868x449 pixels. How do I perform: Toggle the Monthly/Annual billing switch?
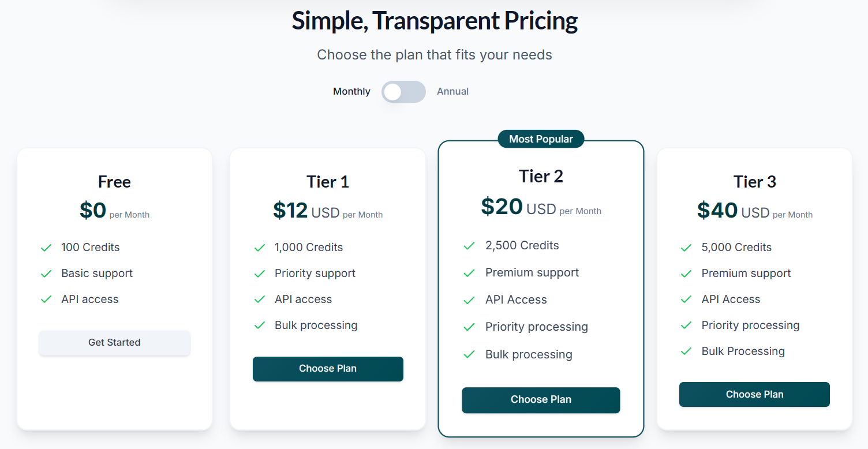pyautogui.click(x=403, y=92)
